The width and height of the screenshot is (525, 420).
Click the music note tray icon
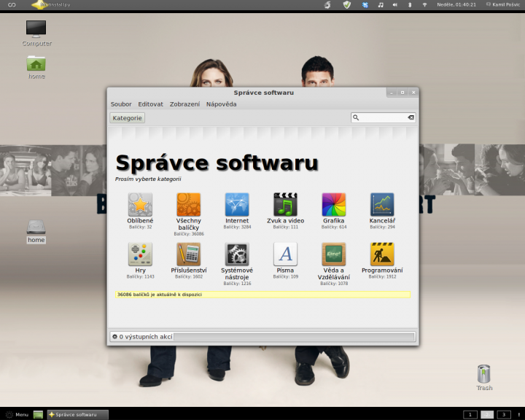coord(381,4)
